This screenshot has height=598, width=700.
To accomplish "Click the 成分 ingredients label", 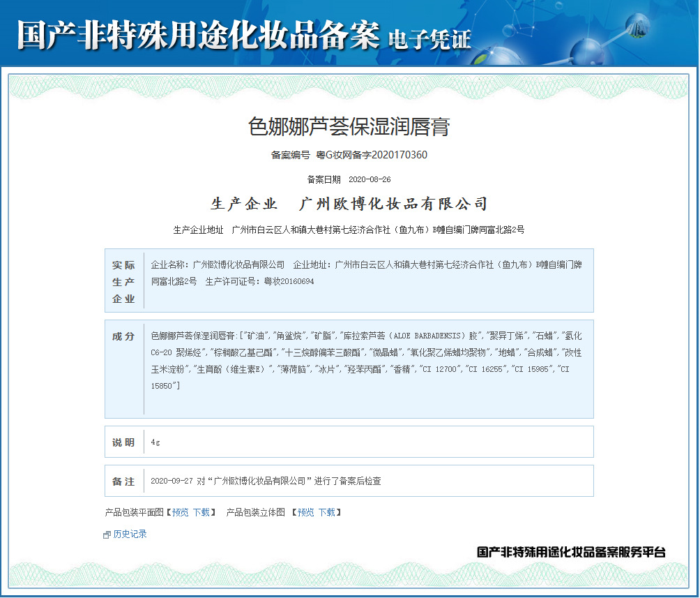I will [x=123, y=336].
